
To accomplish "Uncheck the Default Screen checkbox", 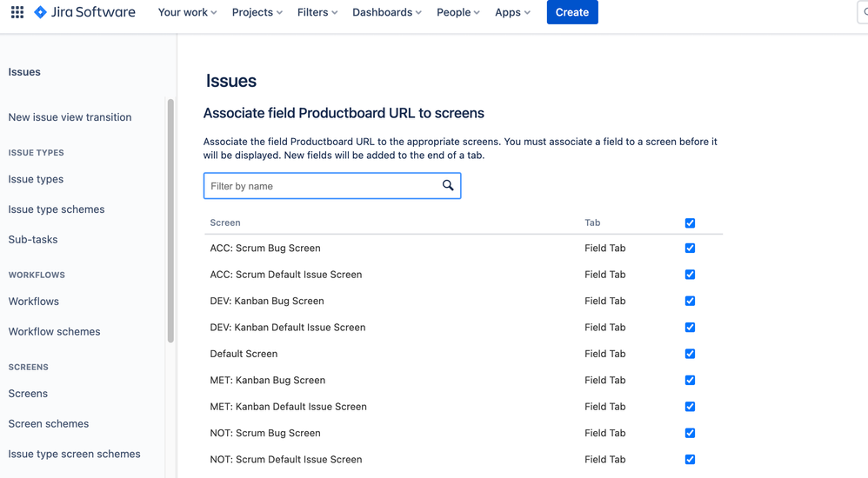I will [x=690, y=354].
